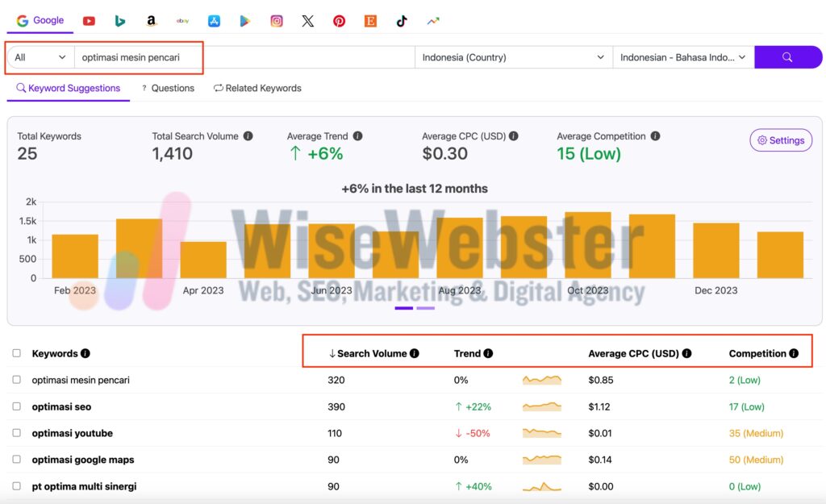Viewport: 826px width, 504px height.
Task: Switch to the TikTok platform icon
Action: pos(401,20)
